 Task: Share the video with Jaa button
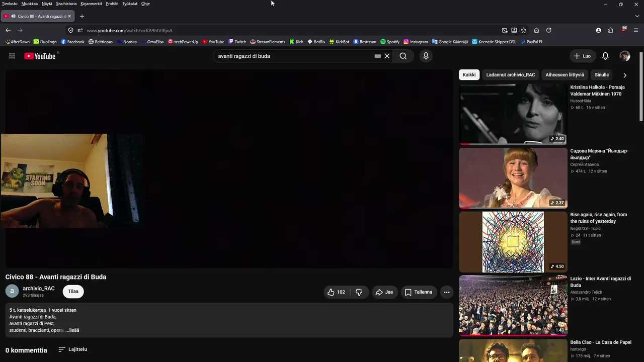click(x=385, y=292)
